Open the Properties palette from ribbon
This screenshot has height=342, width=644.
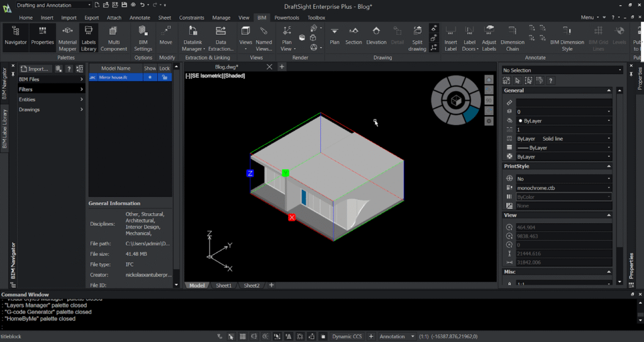pos(42,37)
